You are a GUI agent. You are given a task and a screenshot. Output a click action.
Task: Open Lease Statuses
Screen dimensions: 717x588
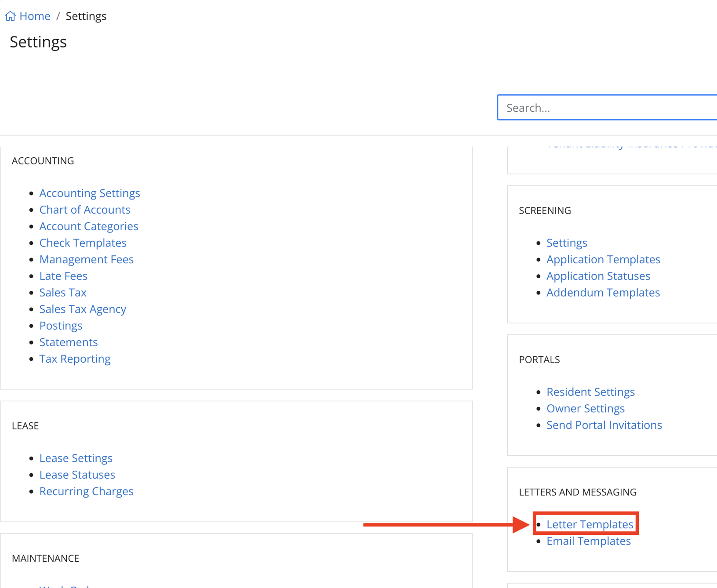click(77, 475)
